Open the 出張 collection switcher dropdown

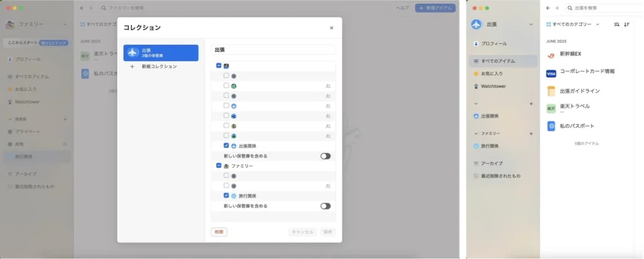coord(531,25)
